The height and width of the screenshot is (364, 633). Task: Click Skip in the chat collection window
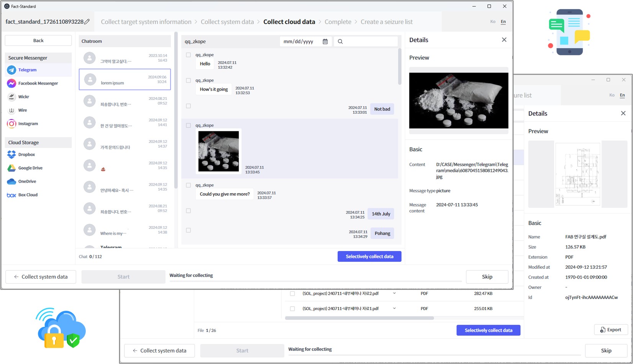click(x=487, y=277)
